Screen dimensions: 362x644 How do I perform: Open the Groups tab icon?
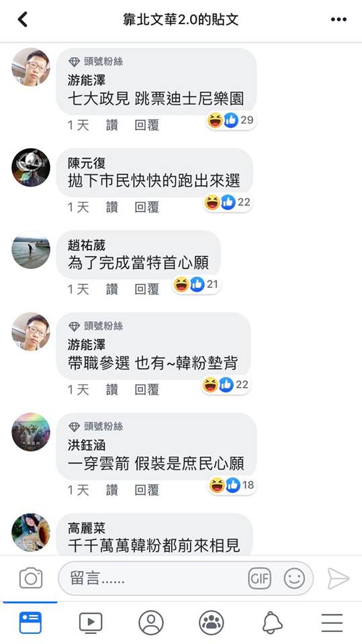[x=212, y=623]
